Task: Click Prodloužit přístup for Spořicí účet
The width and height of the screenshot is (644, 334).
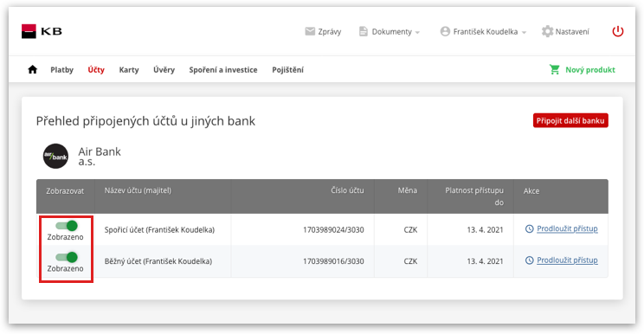Action: pos(567,229)
